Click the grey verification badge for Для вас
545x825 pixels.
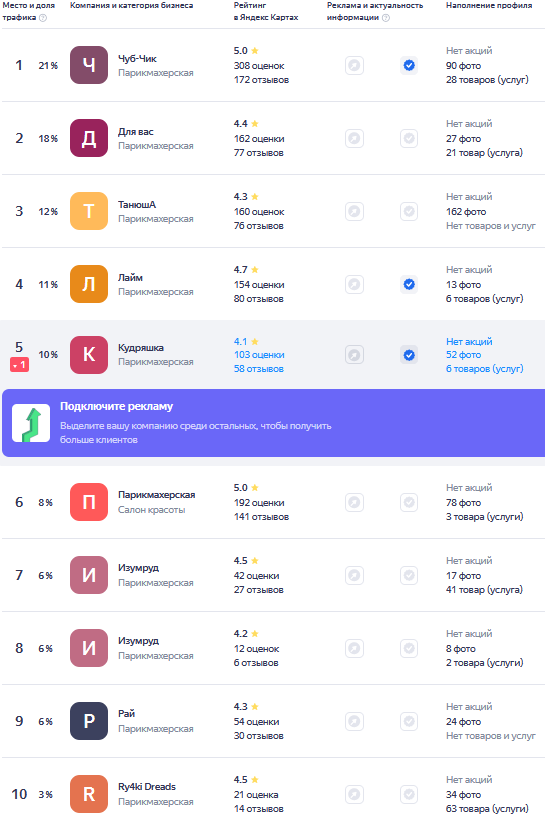pos(409,138)
